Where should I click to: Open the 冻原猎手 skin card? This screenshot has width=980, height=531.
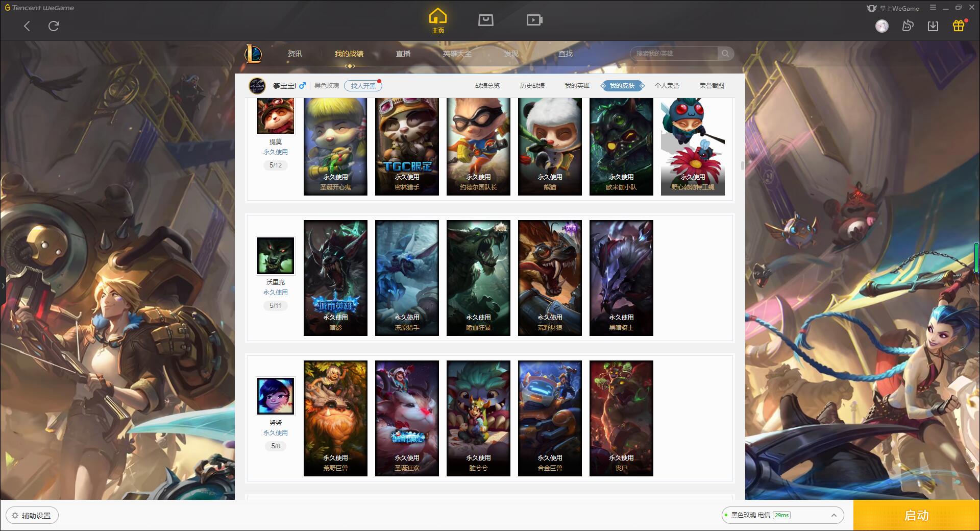(407, 278)
